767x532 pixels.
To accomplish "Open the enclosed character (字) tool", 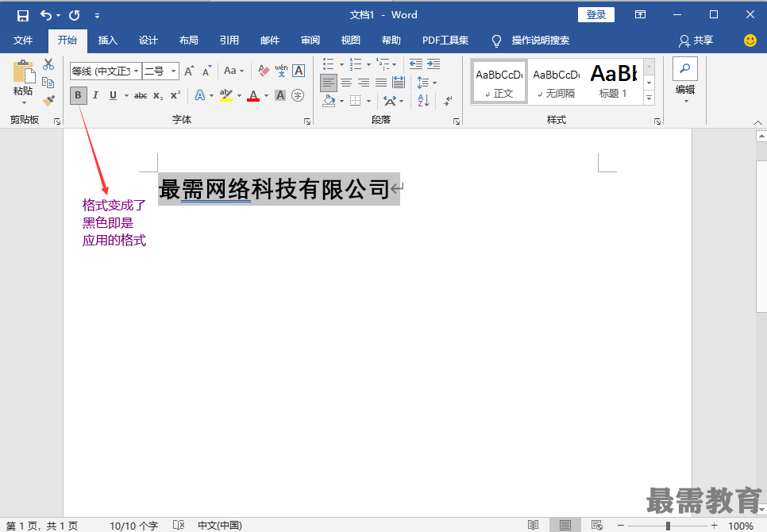I will (298, 95).
